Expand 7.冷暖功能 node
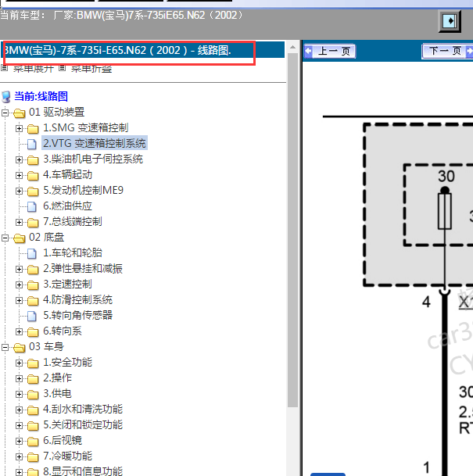Viewport: 473px width, 476px height. pyautogui.click(x=19, y=457)
